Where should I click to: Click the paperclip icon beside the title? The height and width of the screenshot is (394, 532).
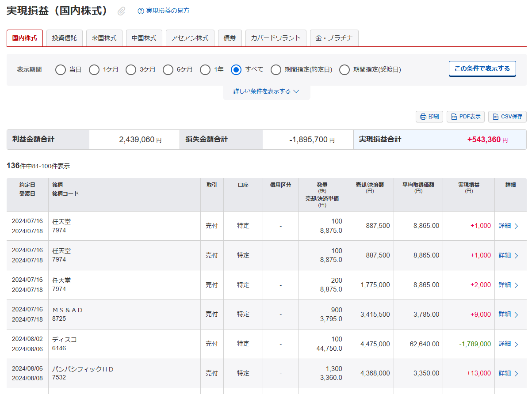pyautogui.click(x=122, y=11)
